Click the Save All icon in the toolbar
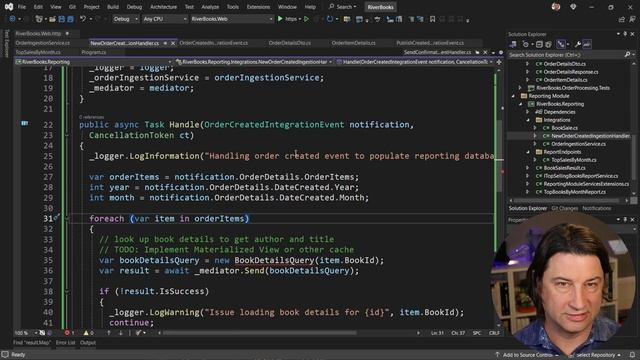 (x=70, y=19)
